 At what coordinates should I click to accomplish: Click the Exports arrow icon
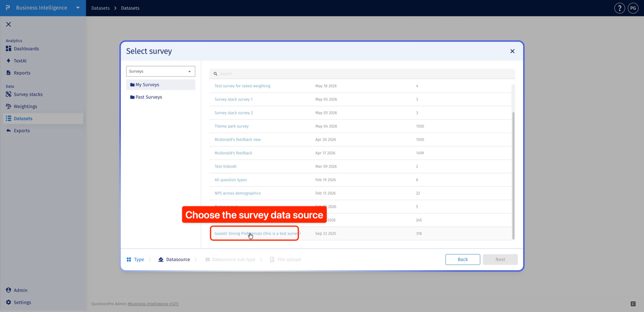pyautogui.click(x=8, y=131)
